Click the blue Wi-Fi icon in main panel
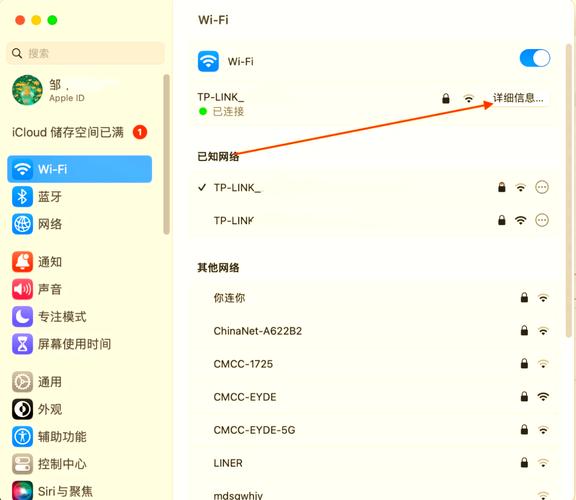Screen dimensions: 576x500 click(208, 61)
